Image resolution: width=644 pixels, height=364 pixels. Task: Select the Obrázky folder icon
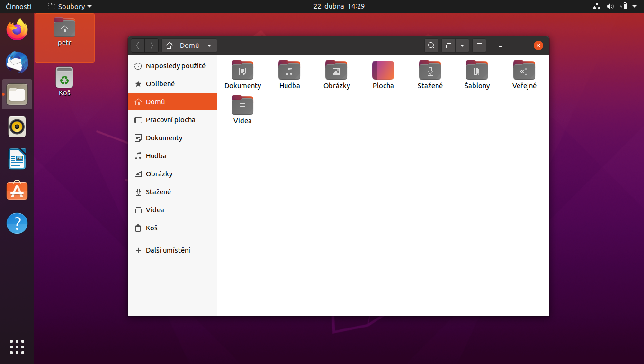[x=336, y=70]
